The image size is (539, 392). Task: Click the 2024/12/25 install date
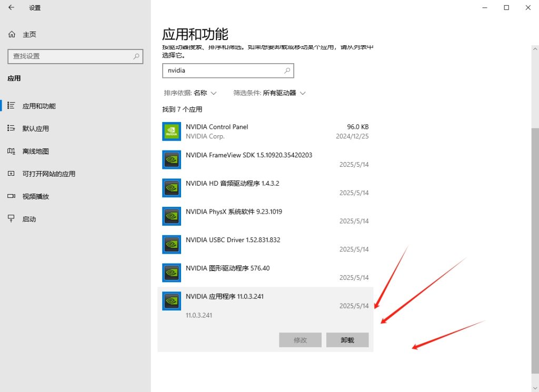click(x=352, y=136)
